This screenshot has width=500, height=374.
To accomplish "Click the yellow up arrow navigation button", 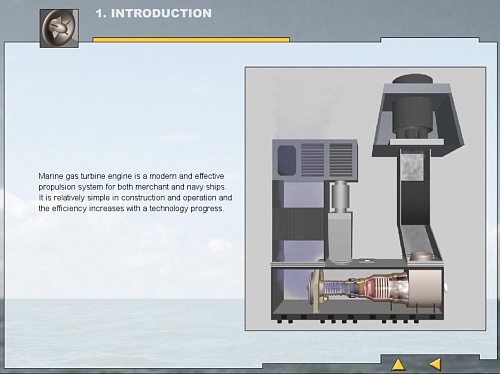I will pyautogui.click(x=398, y=365).
